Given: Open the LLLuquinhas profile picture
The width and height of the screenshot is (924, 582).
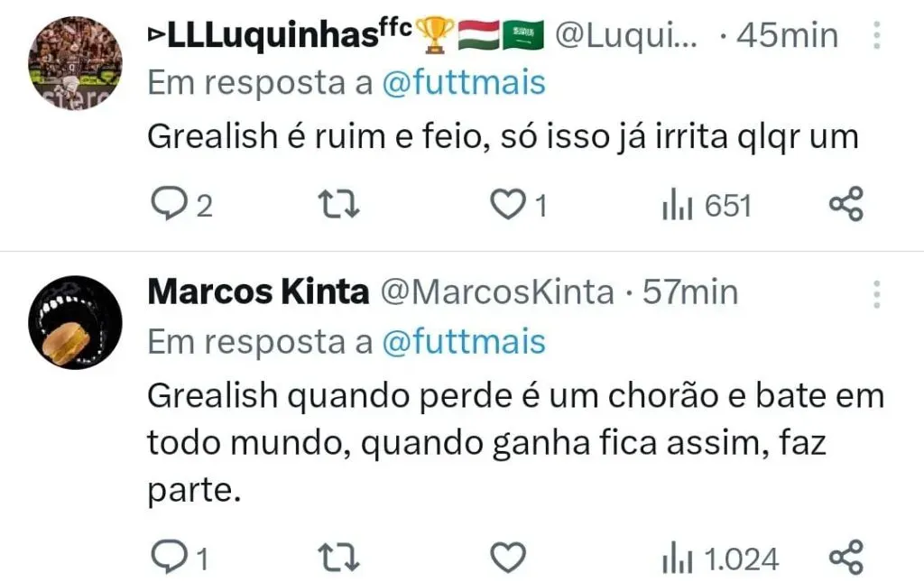Looking at the screenshot, I should coord(75,62).
